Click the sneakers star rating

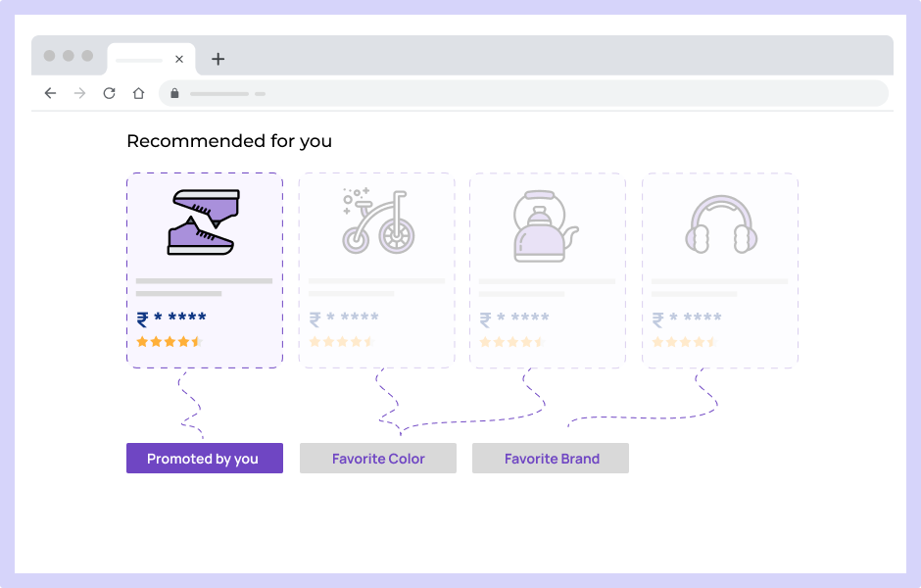169,342
